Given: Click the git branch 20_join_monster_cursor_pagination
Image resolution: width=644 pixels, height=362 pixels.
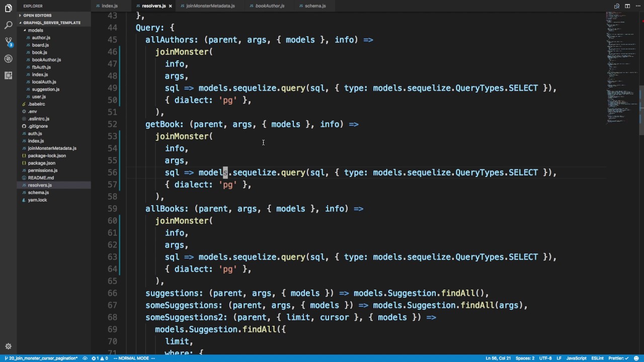Looking at the screenshot, I should pos(41,358).
